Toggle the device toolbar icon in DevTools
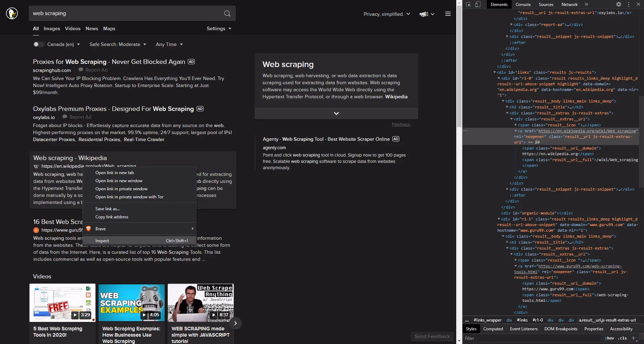The height and width of the screenshot is (344, 644). (x=478, y=5)
